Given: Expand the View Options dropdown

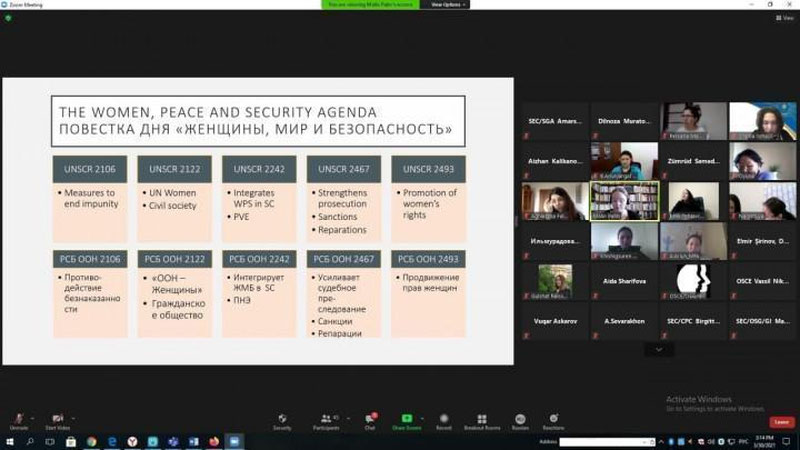Looking at the screenshot, I should 446,4.
